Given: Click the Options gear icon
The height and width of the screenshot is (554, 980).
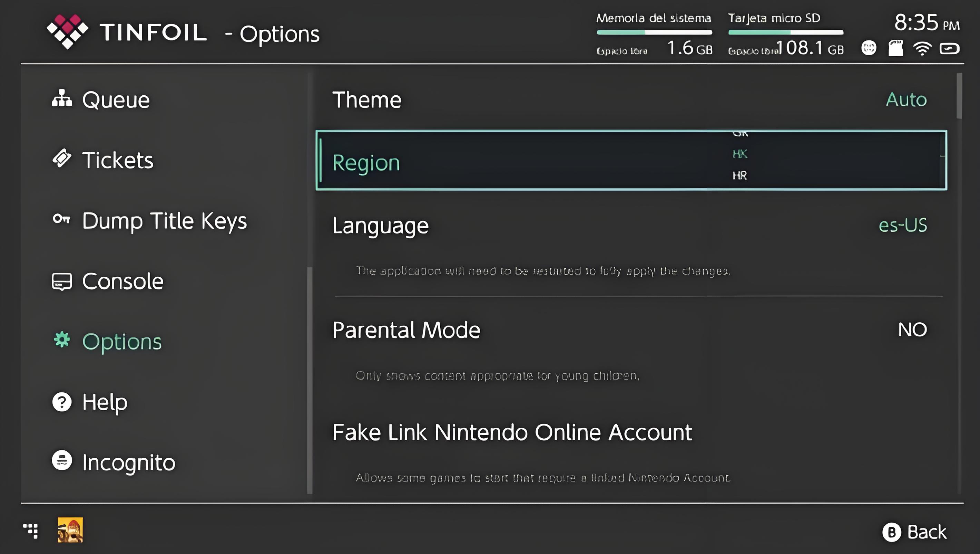Looking at the screenshot, I should point(62,340).
